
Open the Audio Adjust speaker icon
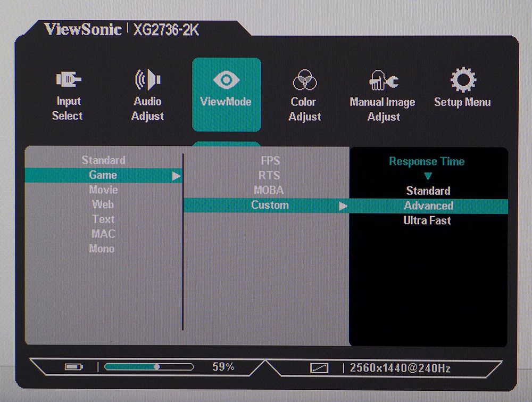[148, 79]
